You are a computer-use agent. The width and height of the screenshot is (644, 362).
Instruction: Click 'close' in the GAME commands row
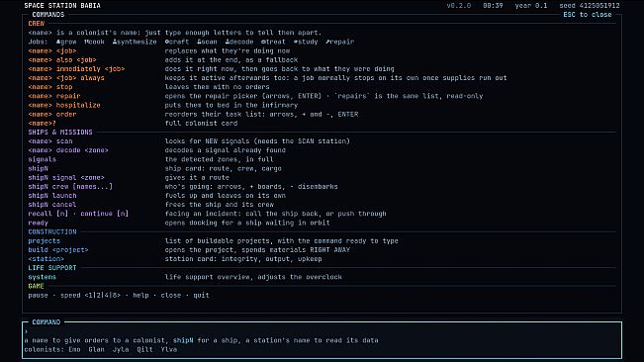click(x=171, y=296)
